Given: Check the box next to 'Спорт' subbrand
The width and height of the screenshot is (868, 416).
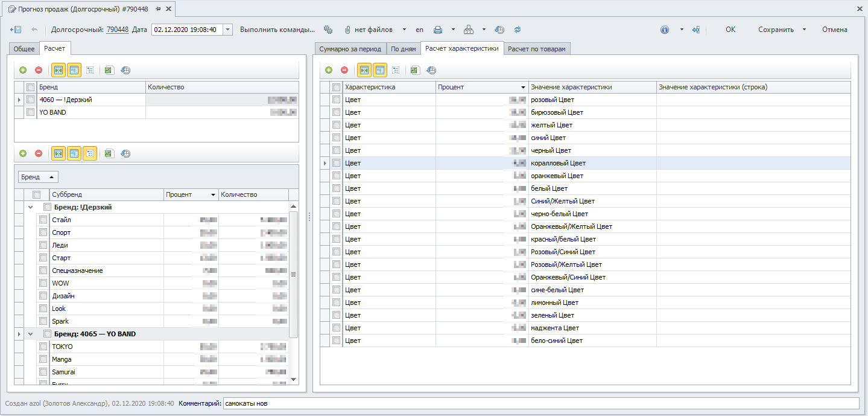Looking at the screenshot, I should (x=43, y=232).
